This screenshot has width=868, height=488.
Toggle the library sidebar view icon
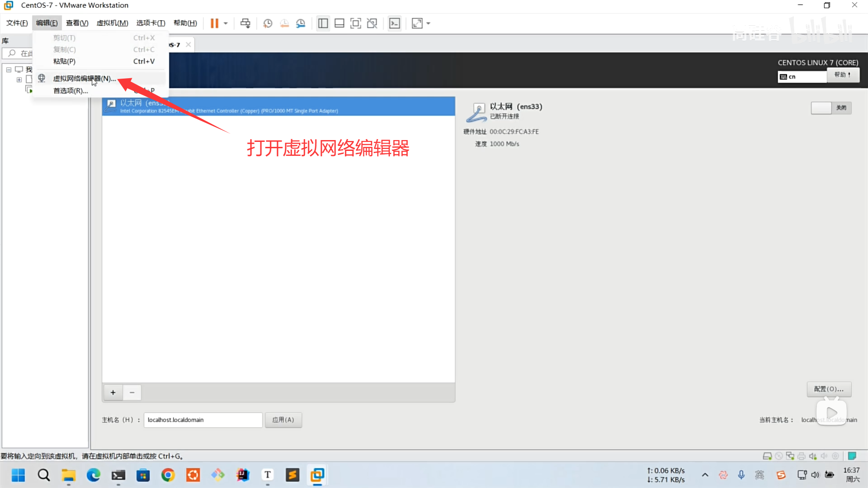coord(323,23)
